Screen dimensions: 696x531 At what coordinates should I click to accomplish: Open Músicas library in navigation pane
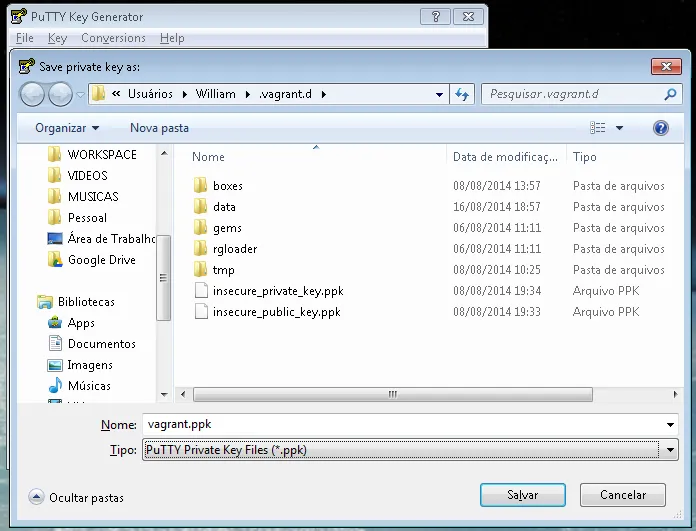tap(89, 386)
